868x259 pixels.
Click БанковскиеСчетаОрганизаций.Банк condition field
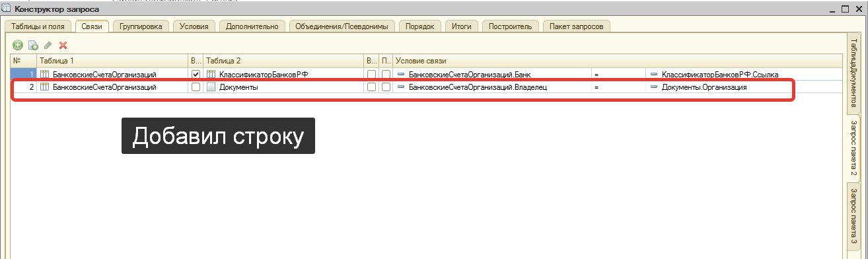point(493,75)
